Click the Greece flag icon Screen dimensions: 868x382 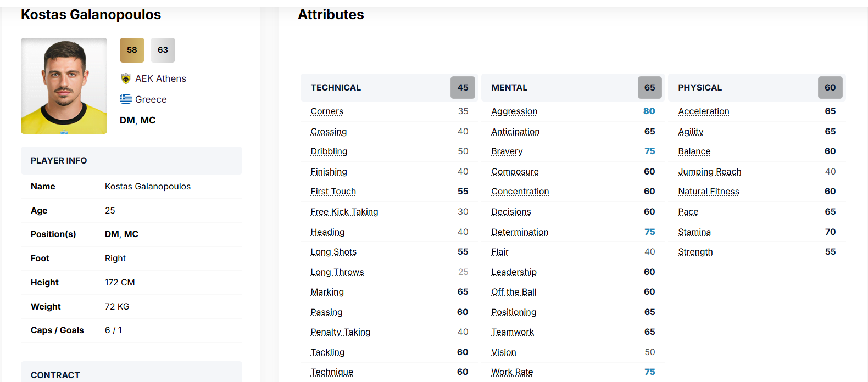coord(126,99)
